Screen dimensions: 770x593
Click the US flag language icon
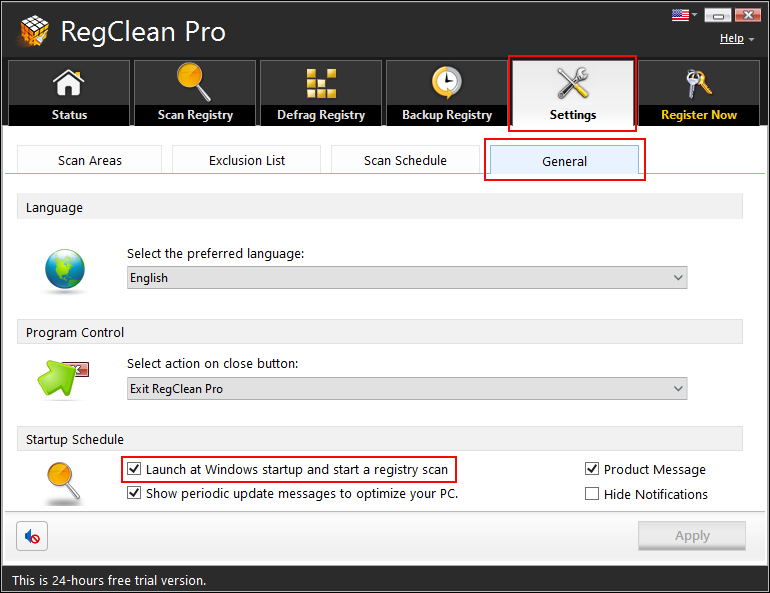coord(680,15)
